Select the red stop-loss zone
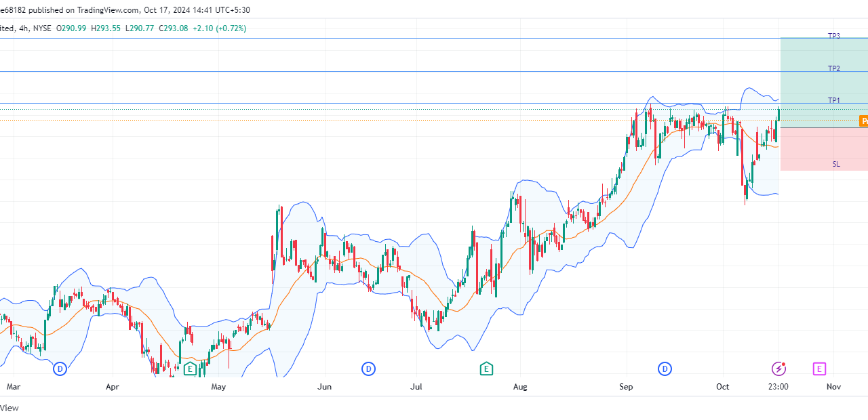The image size is (868, 420). pyautogui.click(x=824, y=149)
